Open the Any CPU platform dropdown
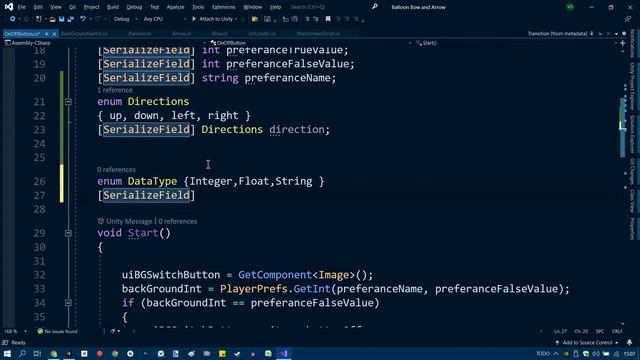 (x=164, y=19)
